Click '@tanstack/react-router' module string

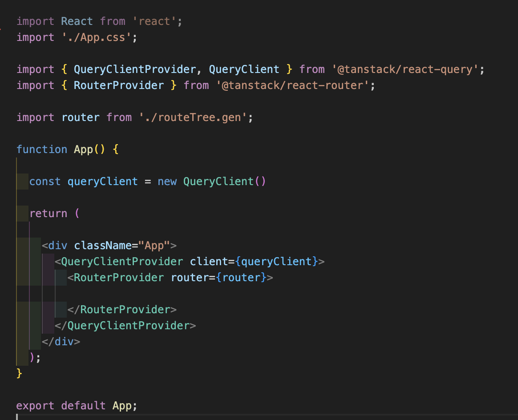pos(293,85)
